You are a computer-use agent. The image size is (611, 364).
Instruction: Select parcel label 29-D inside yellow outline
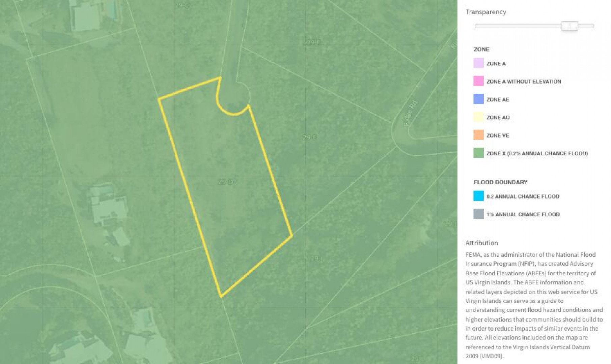pyautogui.click(x=226, y=182)
